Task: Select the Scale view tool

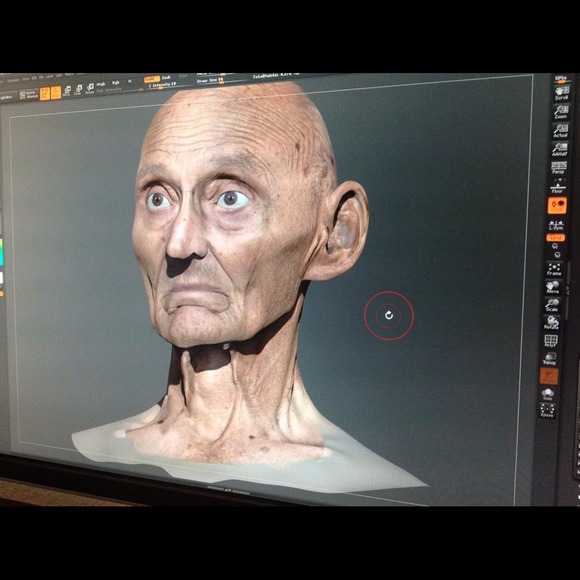Action: pyautogui.click(x=552, y=305)
